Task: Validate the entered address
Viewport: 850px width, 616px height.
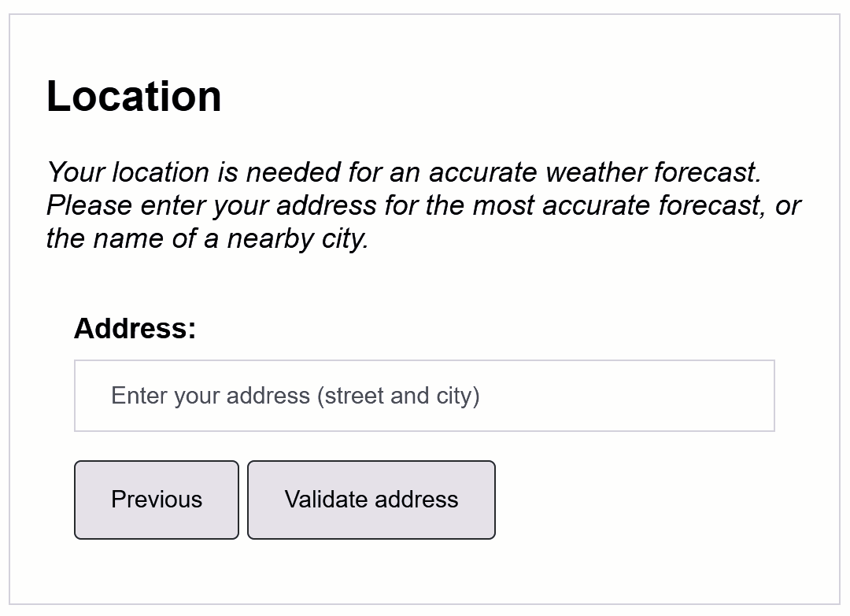Action: pyautogui.click(x=371, y=500)
